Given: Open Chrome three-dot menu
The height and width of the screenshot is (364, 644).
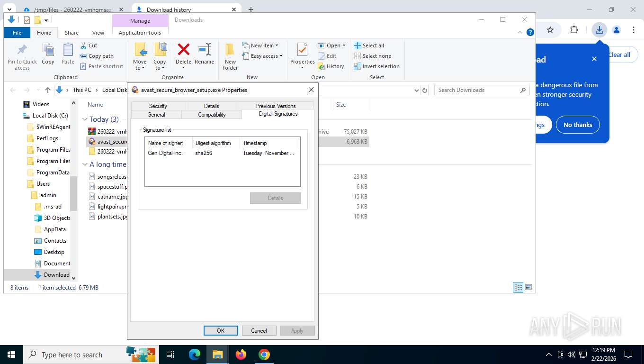Looking at the screenshot, I should pyautogui.click(x=634, y=30).
